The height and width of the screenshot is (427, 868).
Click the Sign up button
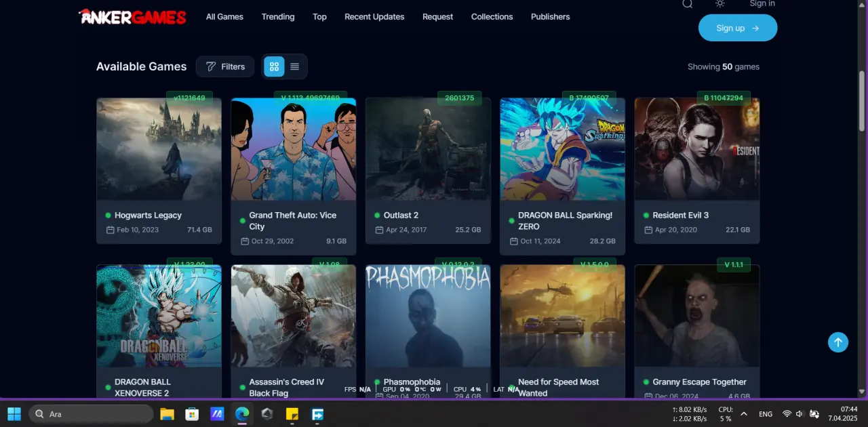738,28
